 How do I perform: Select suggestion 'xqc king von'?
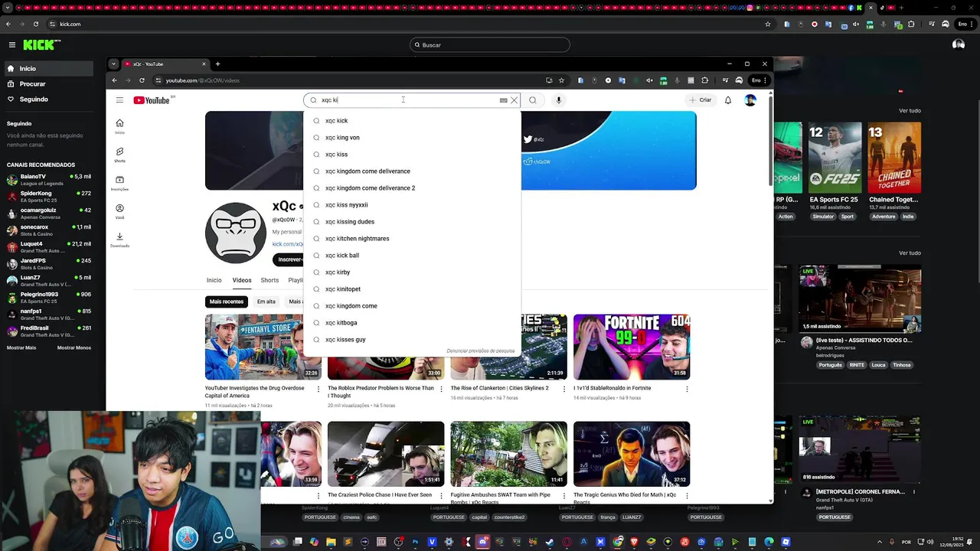click(x=412, y=138)
